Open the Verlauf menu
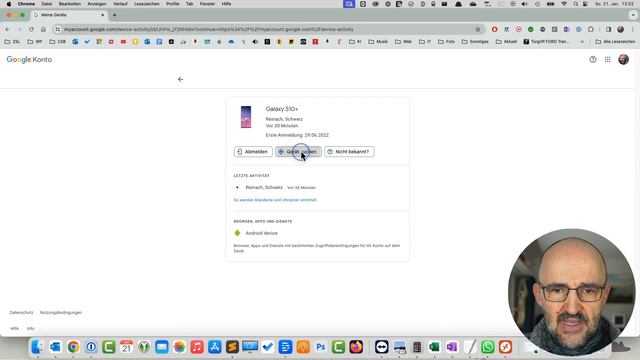 (x=120, y=4)
